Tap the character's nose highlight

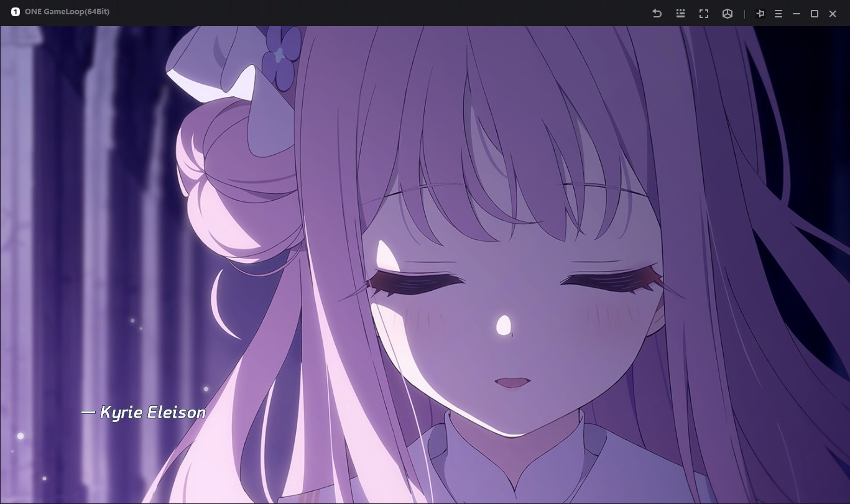tap(503, 324)
